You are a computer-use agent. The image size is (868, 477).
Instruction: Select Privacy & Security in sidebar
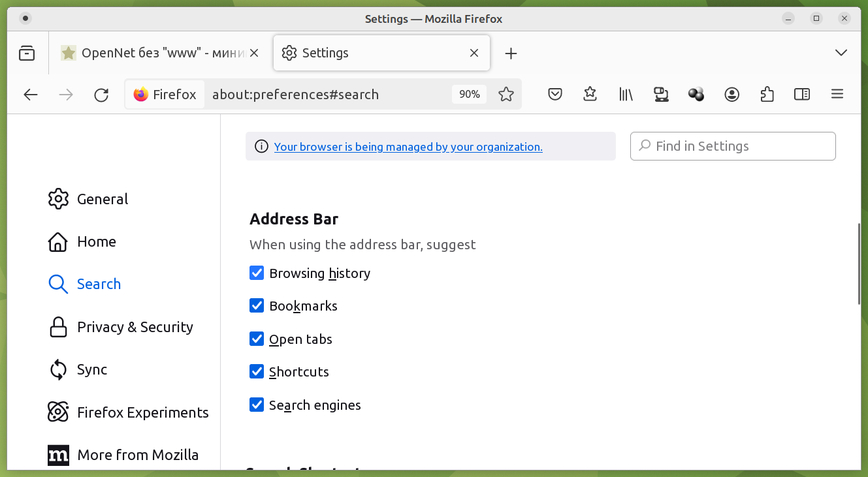[135, 327]
